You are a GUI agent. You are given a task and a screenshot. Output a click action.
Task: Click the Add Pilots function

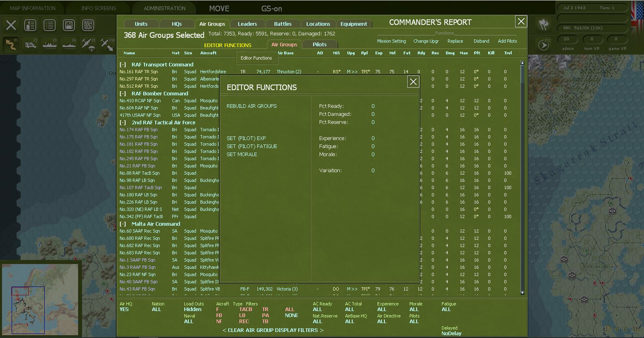(x=507, y=41)
